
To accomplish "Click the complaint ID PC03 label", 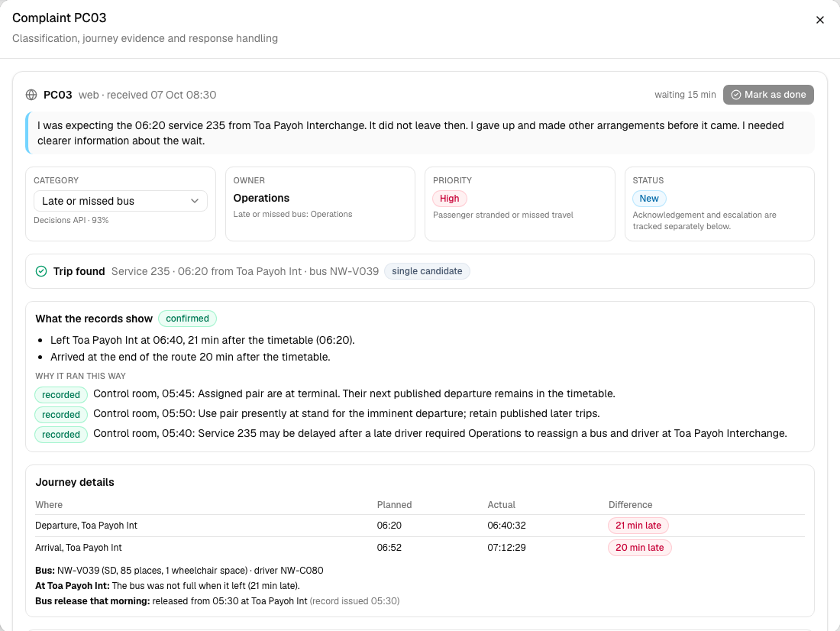I will pos(58,95).
